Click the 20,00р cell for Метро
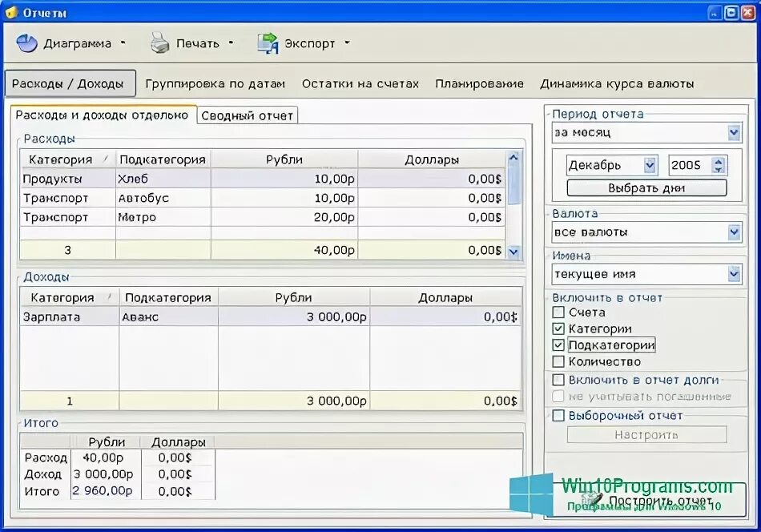 coord(284,217)
